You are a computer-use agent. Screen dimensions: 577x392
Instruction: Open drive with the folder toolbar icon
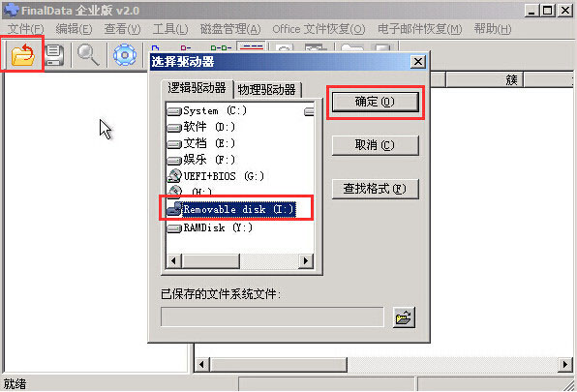coord(23,54)
